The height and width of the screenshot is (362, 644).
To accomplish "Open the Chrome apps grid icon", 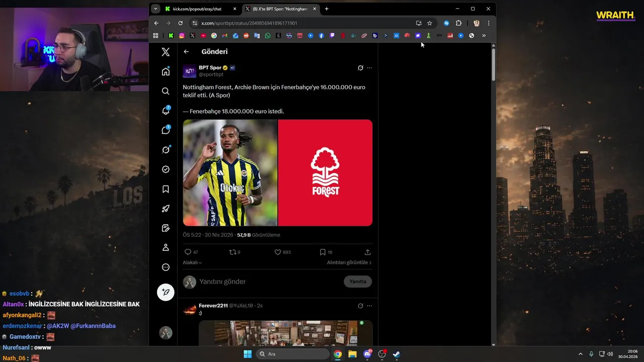I will (x=155, y=36).
